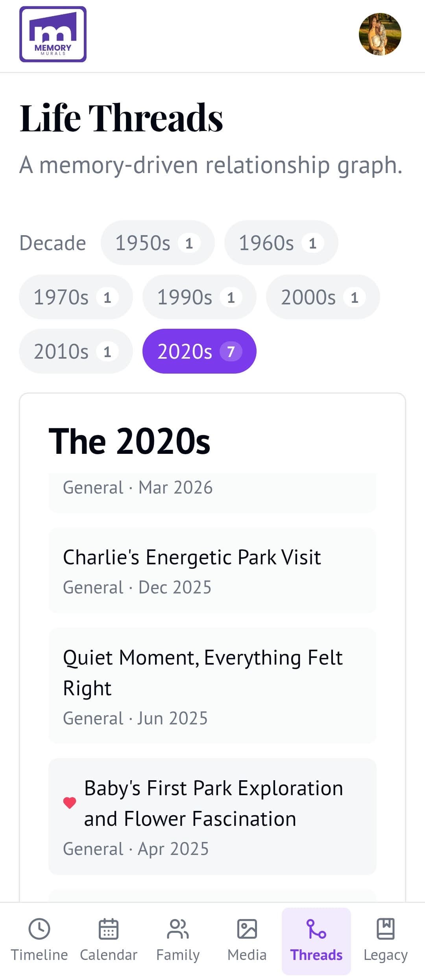
Task: Click the profile avatar photo
Action: click(380, 34)
